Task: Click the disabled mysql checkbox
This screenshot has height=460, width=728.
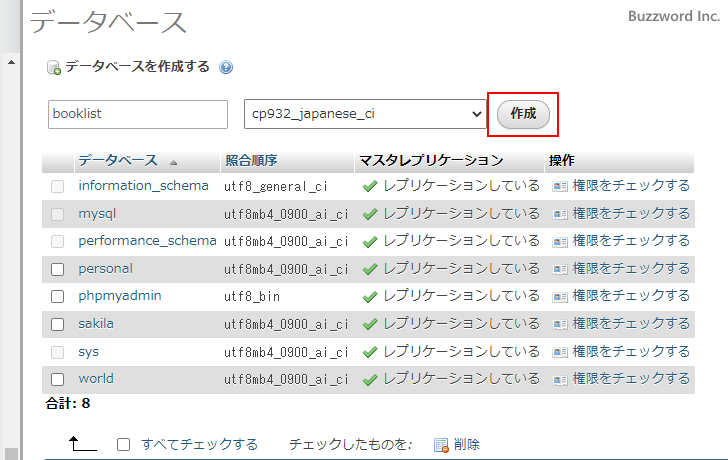Action: pyautogui.click(x=58, y=214)
